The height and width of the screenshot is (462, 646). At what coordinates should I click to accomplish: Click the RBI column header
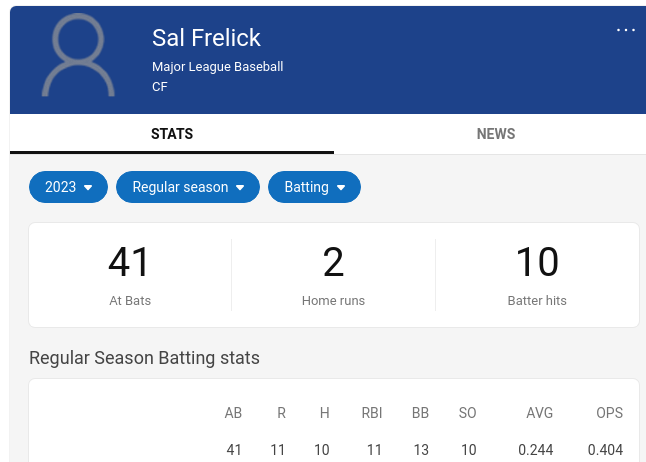click(372, 413)
